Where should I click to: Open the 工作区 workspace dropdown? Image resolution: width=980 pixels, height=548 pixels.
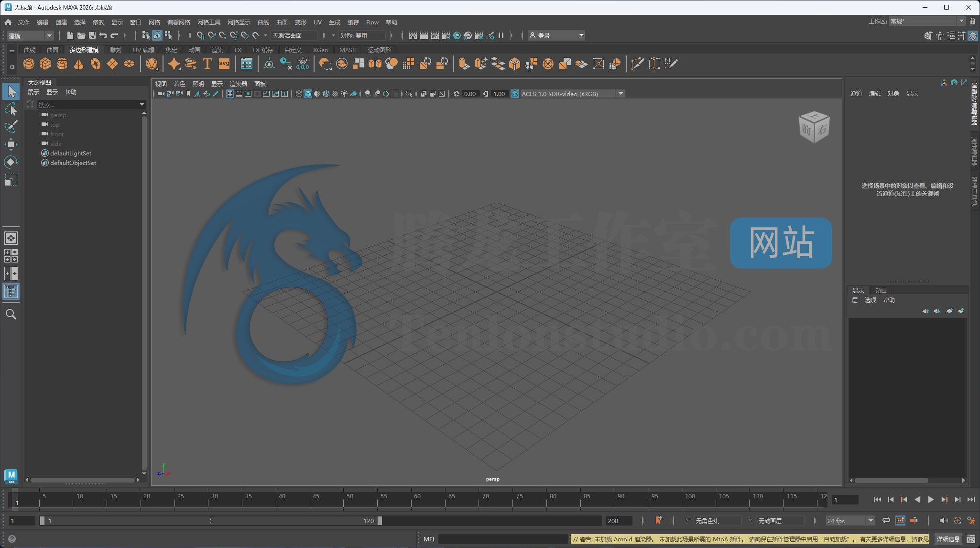click(x=928, y=21)
